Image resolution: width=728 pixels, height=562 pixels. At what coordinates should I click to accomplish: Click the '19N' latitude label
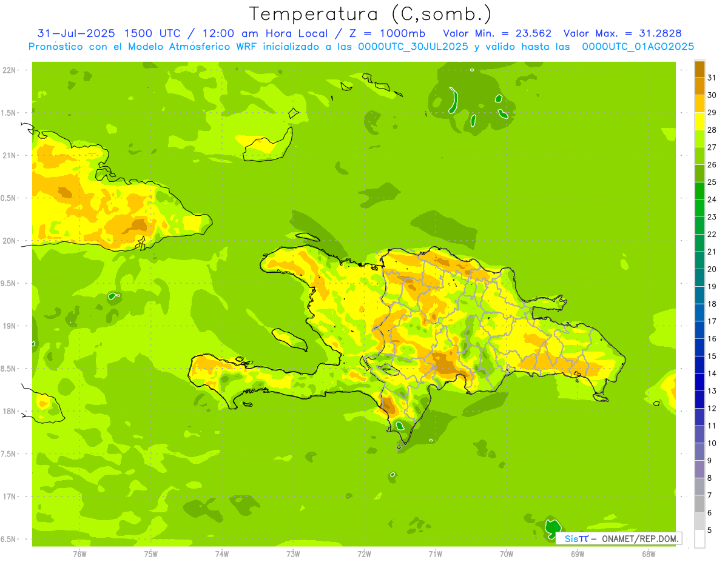pos(9,326)
